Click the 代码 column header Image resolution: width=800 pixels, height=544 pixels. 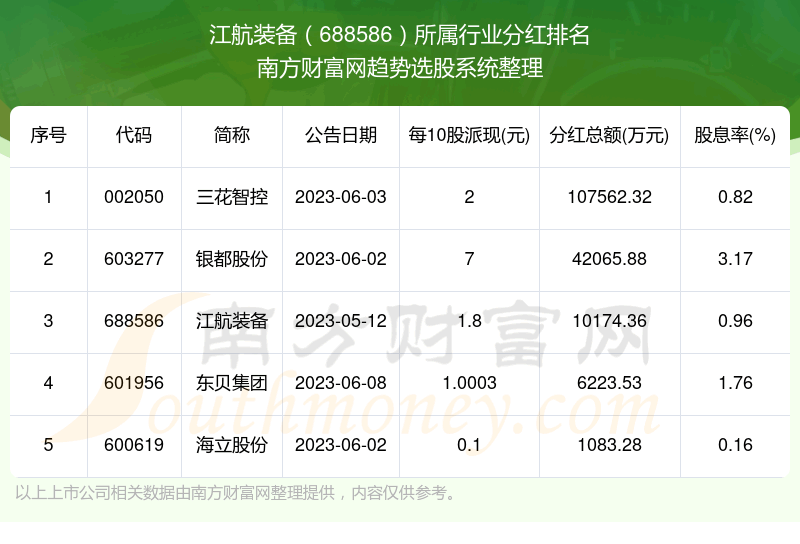tap(134, 136)
